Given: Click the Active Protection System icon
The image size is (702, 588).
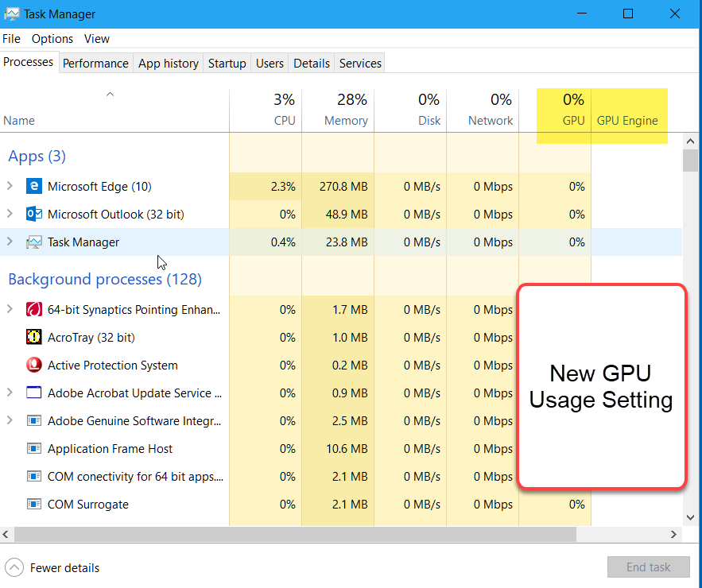Looking at the screenshot, I should point(34,366).
